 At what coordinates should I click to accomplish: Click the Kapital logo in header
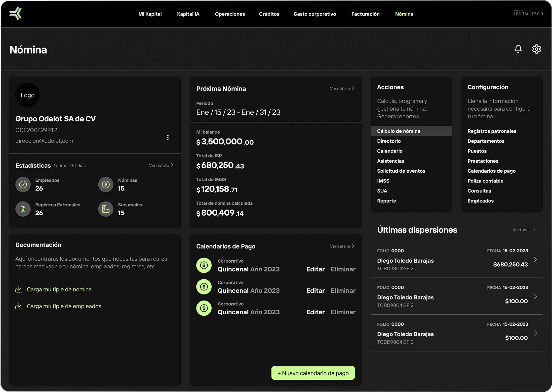(16, 14)
